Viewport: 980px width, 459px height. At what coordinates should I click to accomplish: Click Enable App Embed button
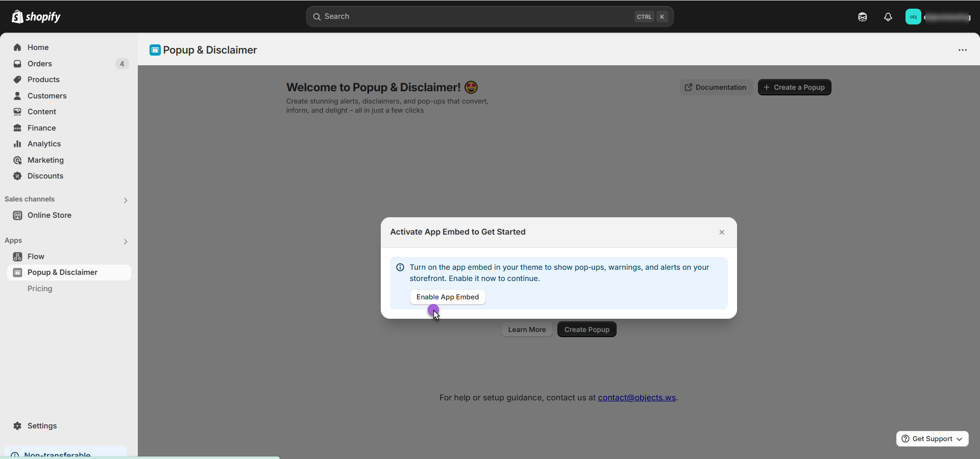[x=448, y=297]
